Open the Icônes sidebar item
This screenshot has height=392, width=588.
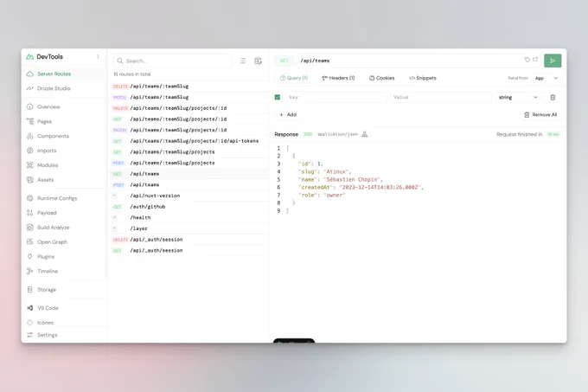click(x=64, y=323)
